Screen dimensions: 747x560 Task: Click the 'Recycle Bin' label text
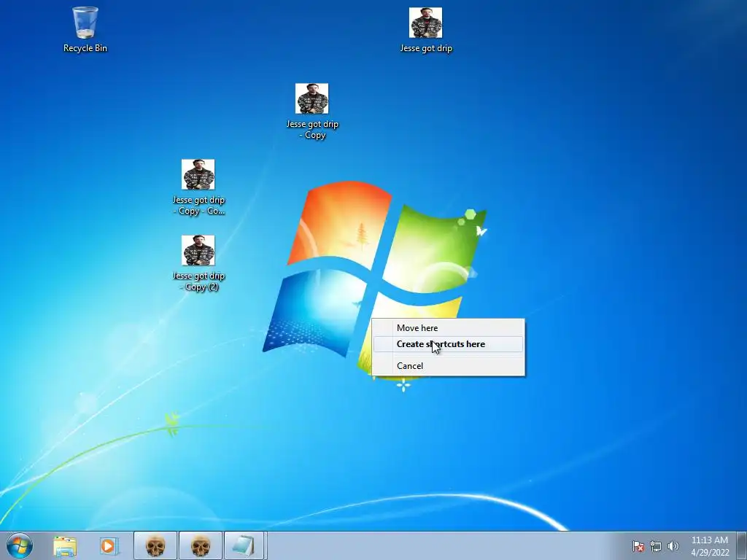pyautogui.click(x=85, y=48)
